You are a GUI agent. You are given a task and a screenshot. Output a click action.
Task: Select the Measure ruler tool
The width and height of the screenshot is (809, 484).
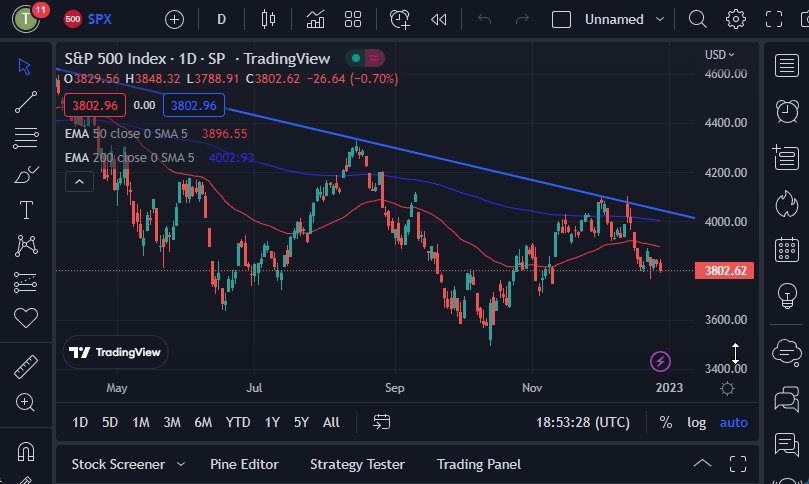[26, 366]
